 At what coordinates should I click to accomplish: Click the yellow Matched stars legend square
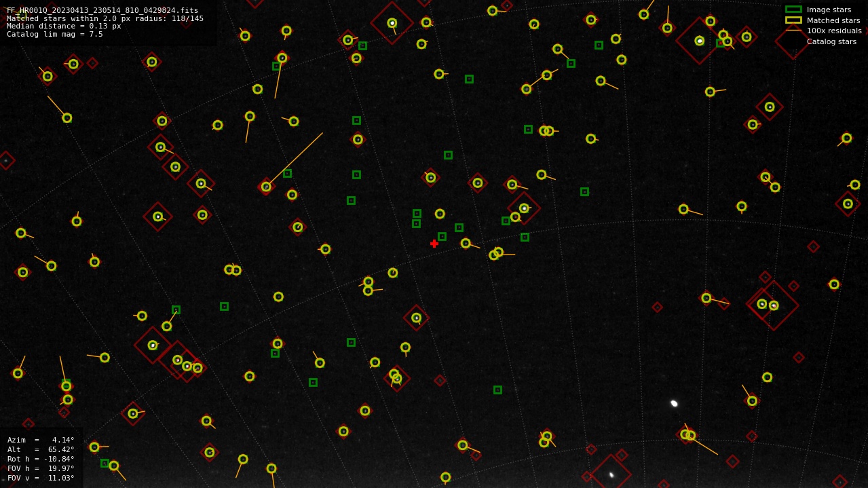[x=793, y=20]
